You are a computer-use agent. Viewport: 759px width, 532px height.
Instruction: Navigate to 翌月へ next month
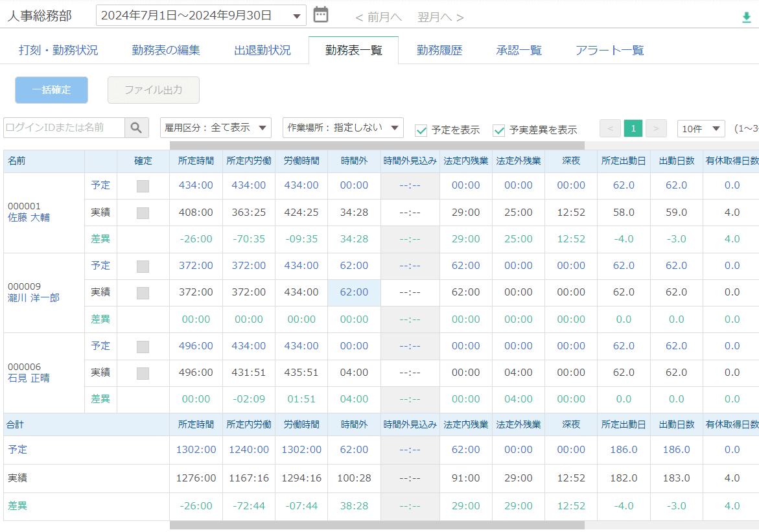pos(440,17)
